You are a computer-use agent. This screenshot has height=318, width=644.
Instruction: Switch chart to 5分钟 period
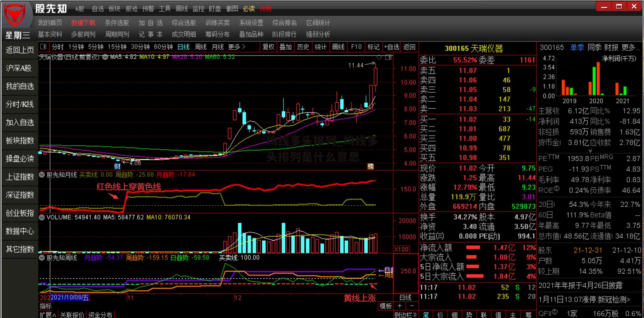(96, 47)
